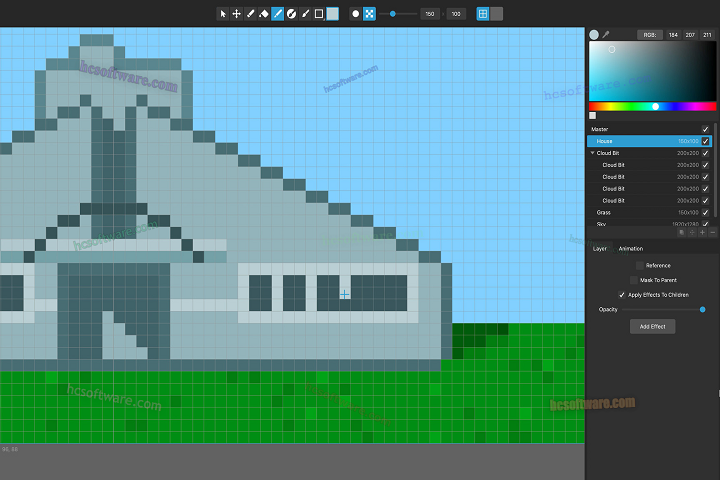Click the layers list scrollbar
720x480 pixels.
coord(715,170)
